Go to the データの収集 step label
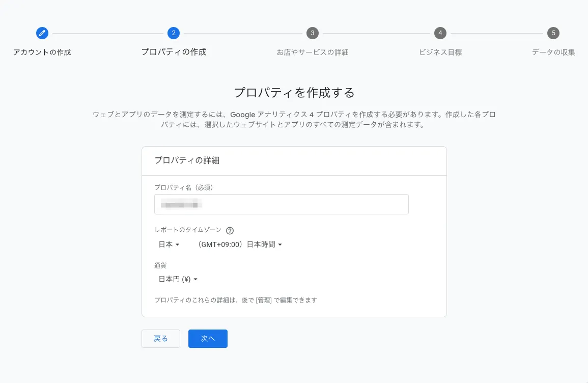This screenshot has height=383, width=588. tap(553, 52)
